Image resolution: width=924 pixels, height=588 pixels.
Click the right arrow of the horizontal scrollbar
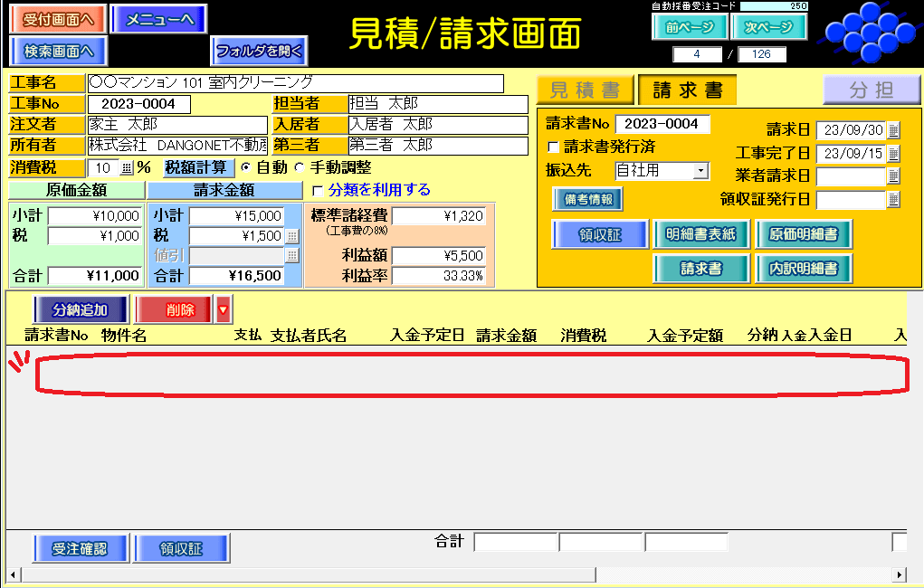point(899,574)
